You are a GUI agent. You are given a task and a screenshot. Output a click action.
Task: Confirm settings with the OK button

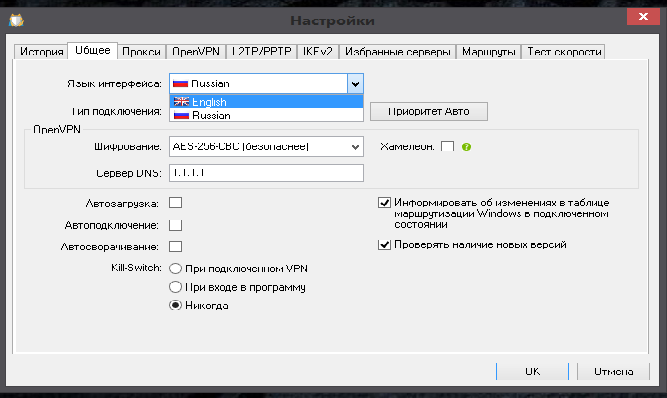[x=532, y=371]
